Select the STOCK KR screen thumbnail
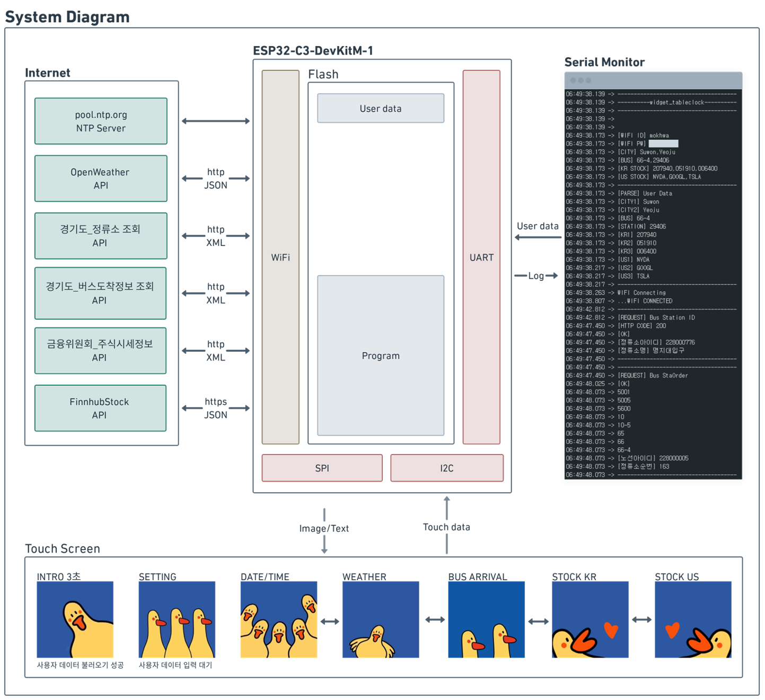Image resolution: width=765 pixels, height=700 pixels. pos(590,619)
